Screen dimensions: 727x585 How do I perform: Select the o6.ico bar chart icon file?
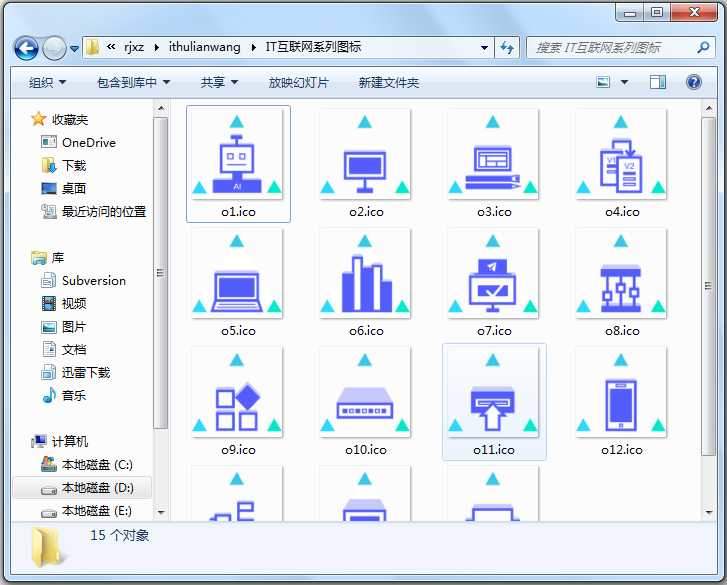coord(366,282)
